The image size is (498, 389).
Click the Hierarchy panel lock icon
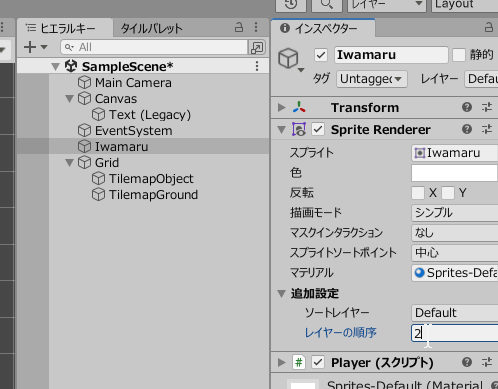(x=239, y=27)
